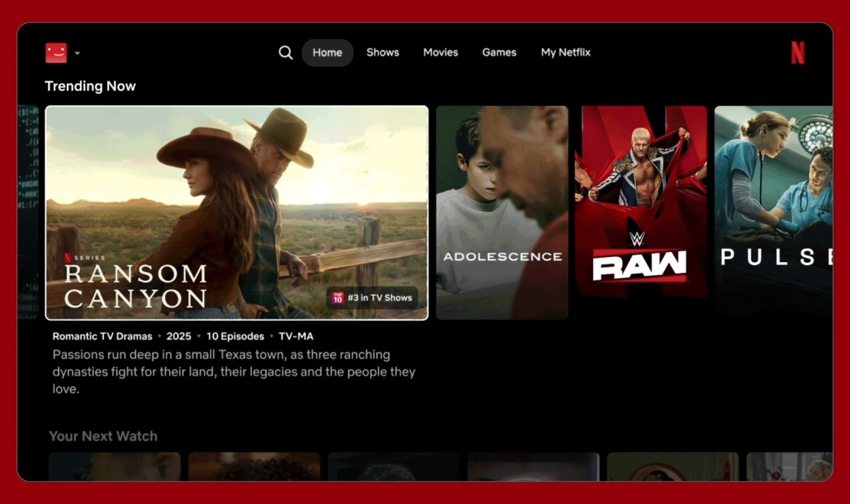This screenshot has height=504, width=850.
Task: Click the Top 10 badge icon
Action: point(338,298)
